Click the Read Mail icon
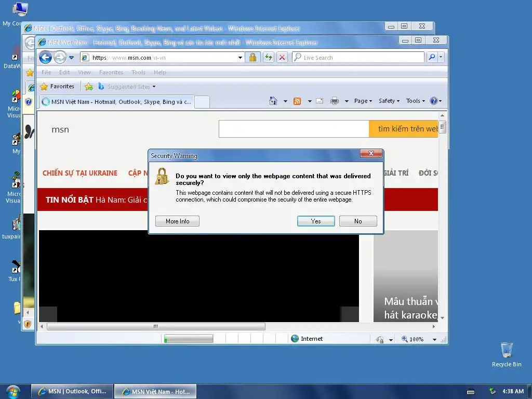The height and width of the screenshot is (399, 532). click(320, 101)
